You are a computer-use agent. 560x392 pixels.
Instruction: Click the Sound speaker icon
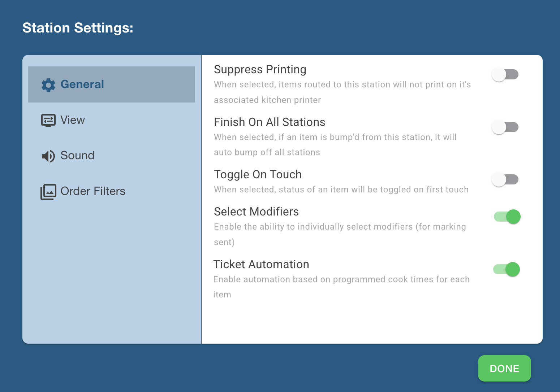click(x=48, y=156)
